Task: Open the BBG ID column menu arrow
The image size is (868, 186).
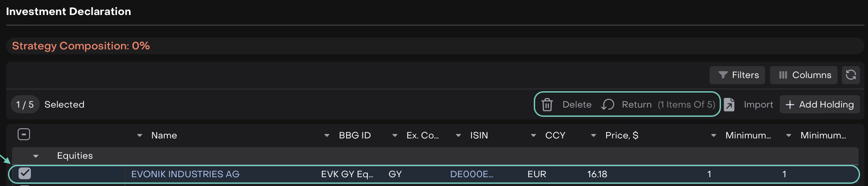Action: point(327,135)
